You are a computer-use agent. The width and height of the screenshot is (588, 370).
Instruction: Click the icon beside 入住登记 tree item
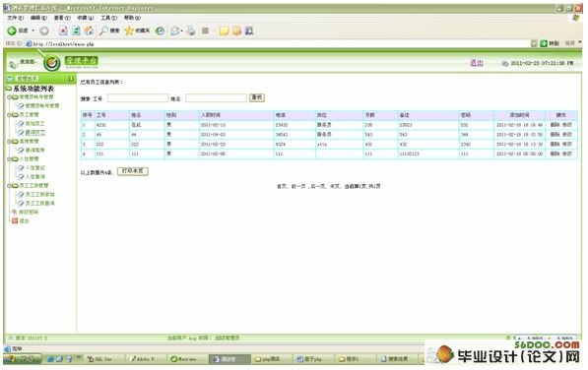point(21,167)
